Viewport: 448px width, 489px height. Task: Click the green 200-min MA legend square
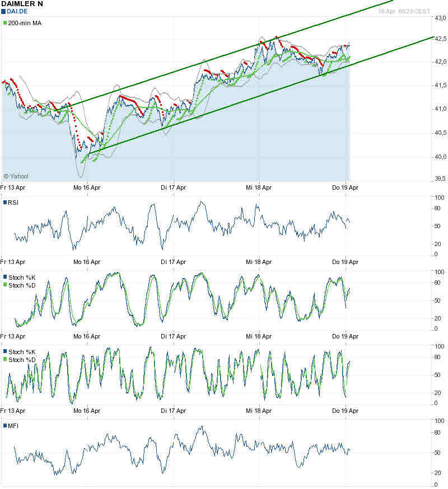[x=5, y=23]
